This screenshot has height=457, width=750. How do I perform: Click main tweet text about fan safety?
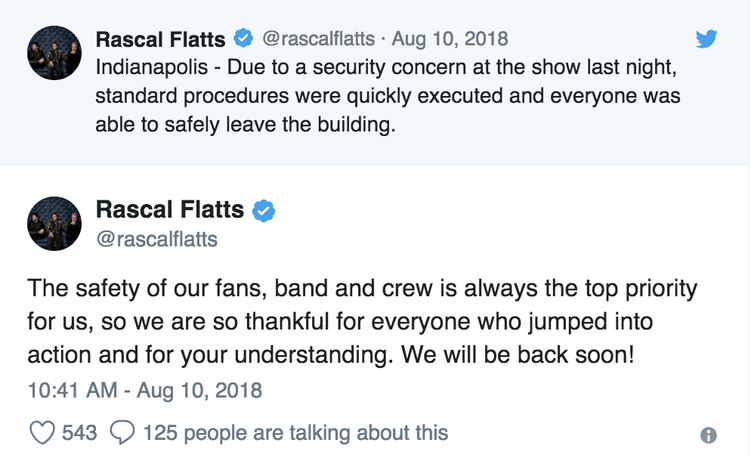[x=362, y=322]
